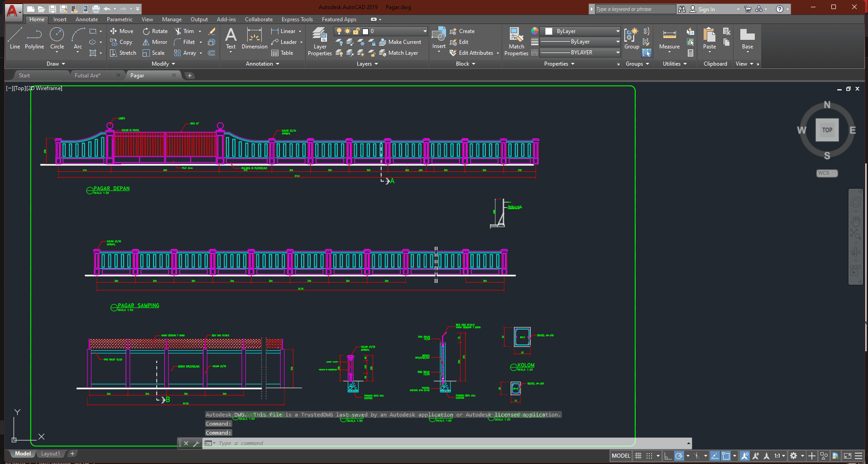Switch to the Futsal Are drawing tab
The width and height of the screenshot is (868, 464).
[x=88, y=76]
